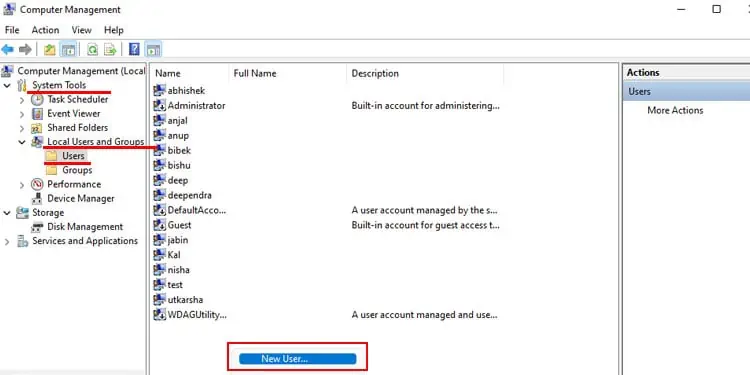Select user utkarsha in the list
The height and width of the screenshot is (375, 750).
pos(185,300)
